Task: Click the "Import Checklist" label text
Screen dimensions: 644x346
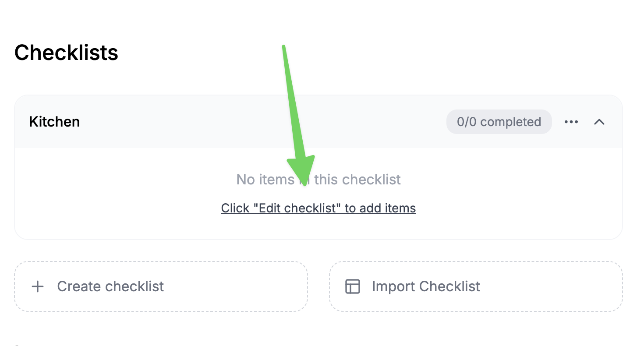Action: tap(426, 286)
